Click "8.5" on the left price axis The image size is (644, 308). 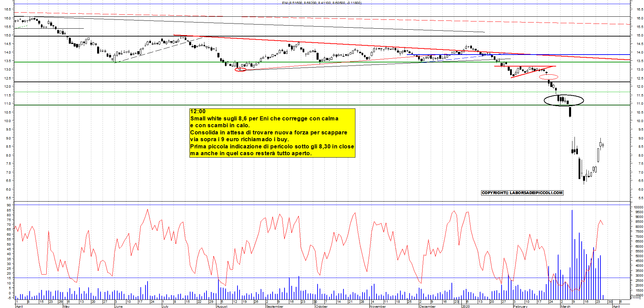coord(8,146)
